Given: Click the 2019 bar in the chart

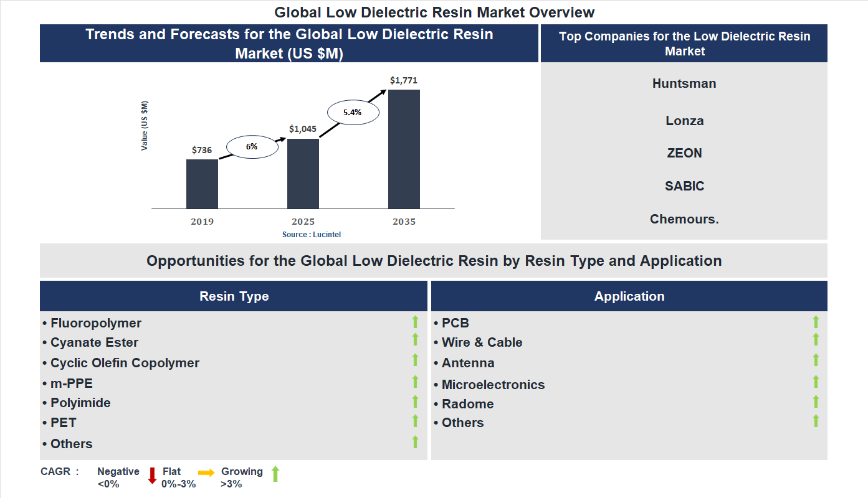Looking at the screenshot, I should click(202, 184).
